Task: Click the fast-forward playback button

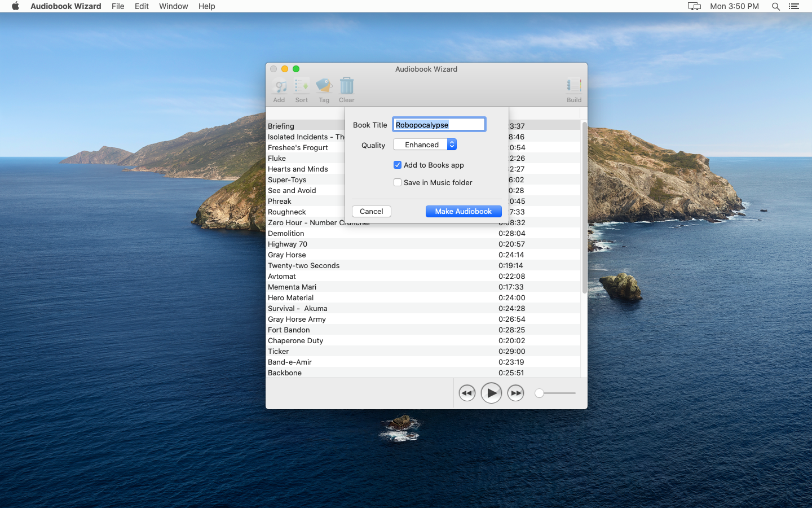Action: 515,393
